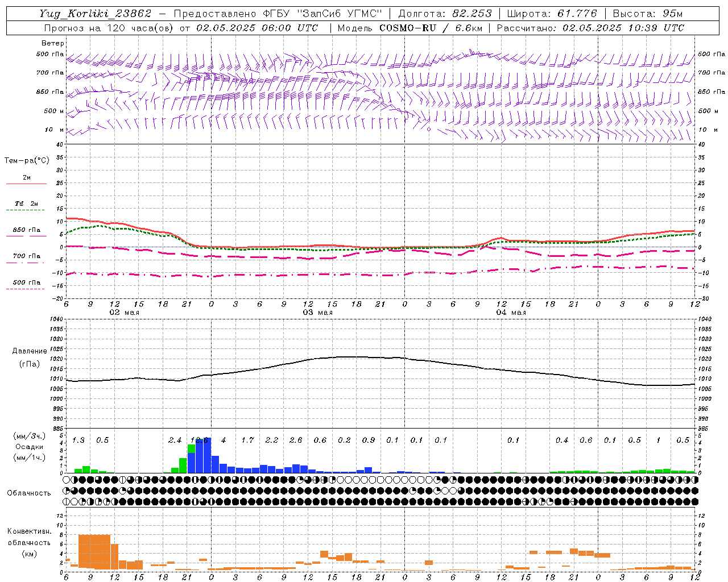Click the precipitation total "1.3"
Image resolution: width=728 pixels, height=582 pixels.
(78, 440)
